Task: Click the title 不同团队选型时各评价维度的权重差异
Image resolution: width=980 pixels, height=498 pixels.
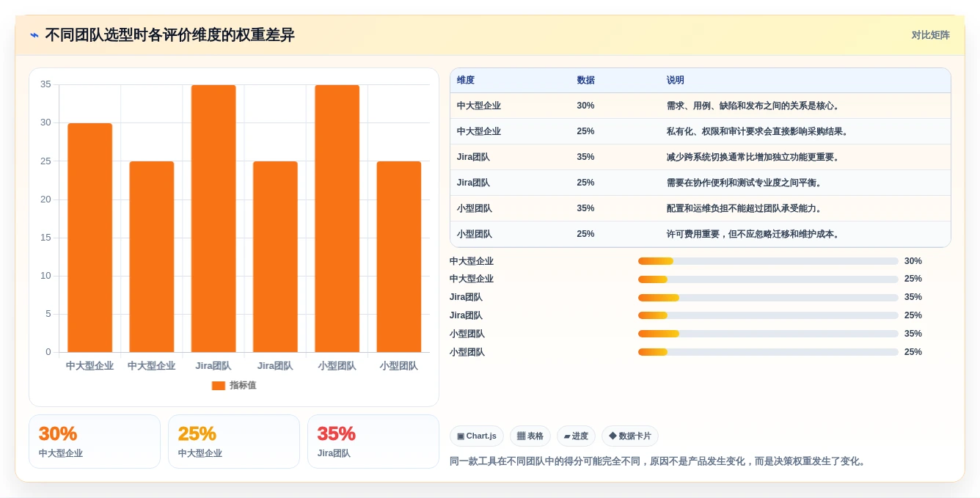Action: point(169,35)
